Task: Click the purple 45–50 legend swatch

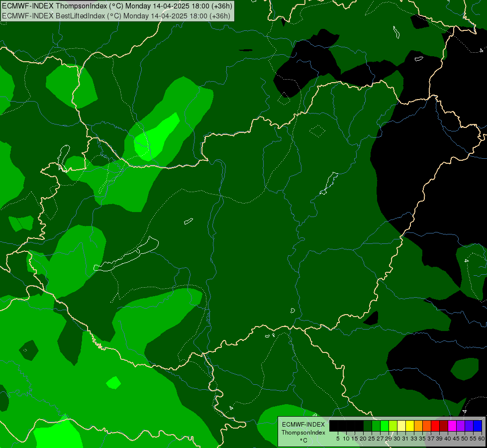Action: 461,426
